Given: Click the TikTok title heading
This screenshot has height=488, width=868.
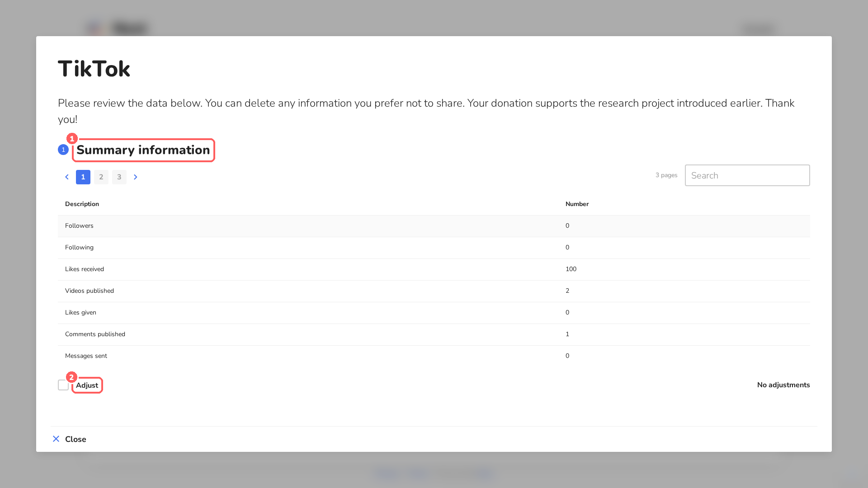Looking at the screenshot, I should pyautogui.click(x=94, y=69).
